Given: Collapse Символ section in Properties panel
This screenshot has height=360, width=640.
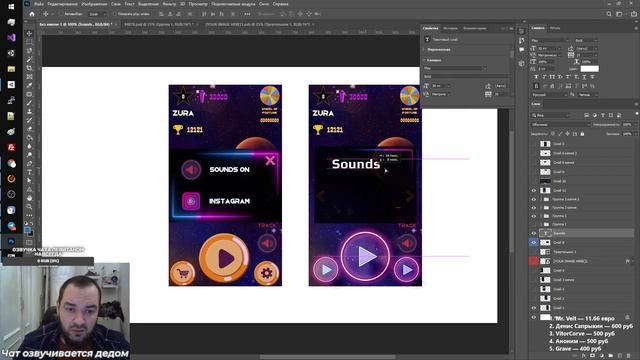Looking at the screenshot, I should (x=424, y=60).
